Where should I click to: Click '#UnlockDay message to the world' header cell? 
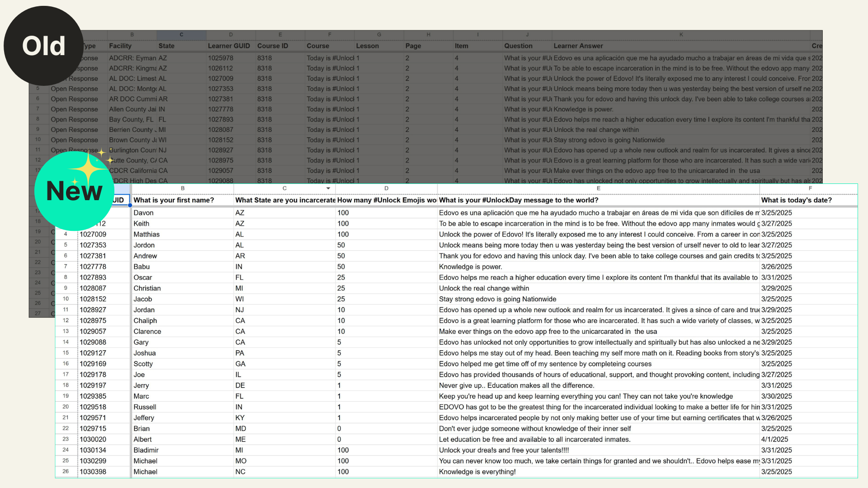pyautogui.click(x=599, y=200)
